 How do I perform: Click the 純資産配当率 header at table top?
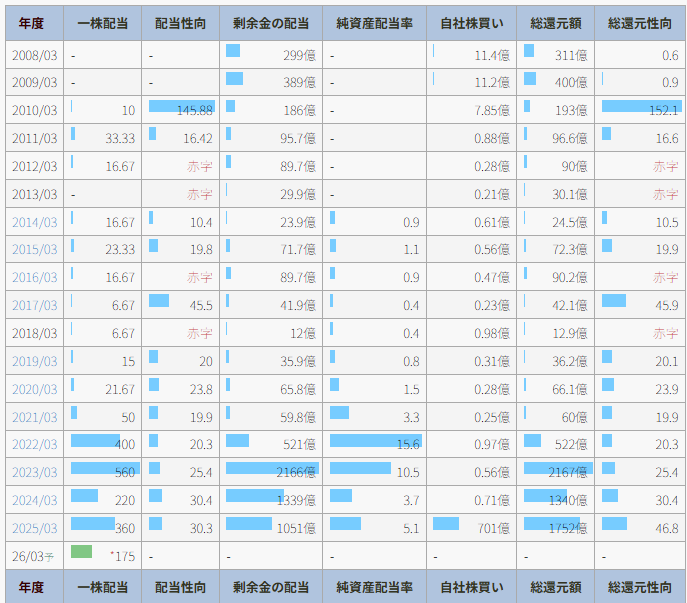point(374,23)
